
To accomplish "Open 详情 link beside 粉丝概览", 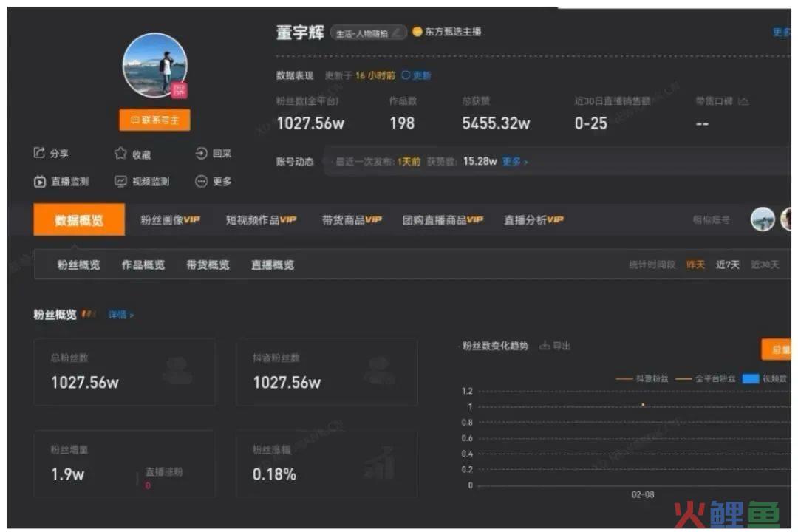I will (121, 315).
